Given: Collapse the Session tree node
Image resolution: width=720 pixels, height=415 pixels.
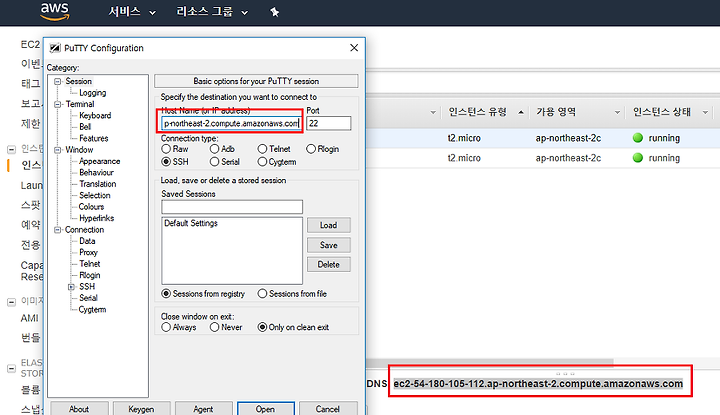Looking at the screenshot, I should [x=57, y=81].
